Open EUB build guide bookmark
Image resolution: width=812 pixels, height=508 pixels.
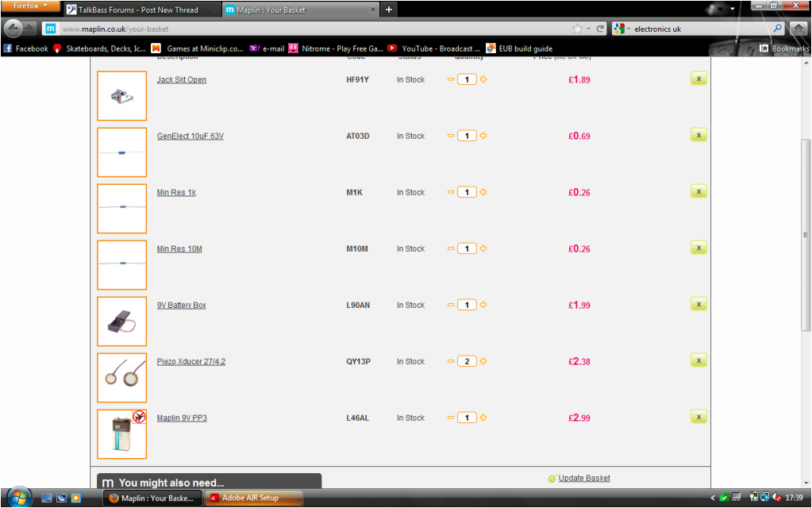coord(519,48)
